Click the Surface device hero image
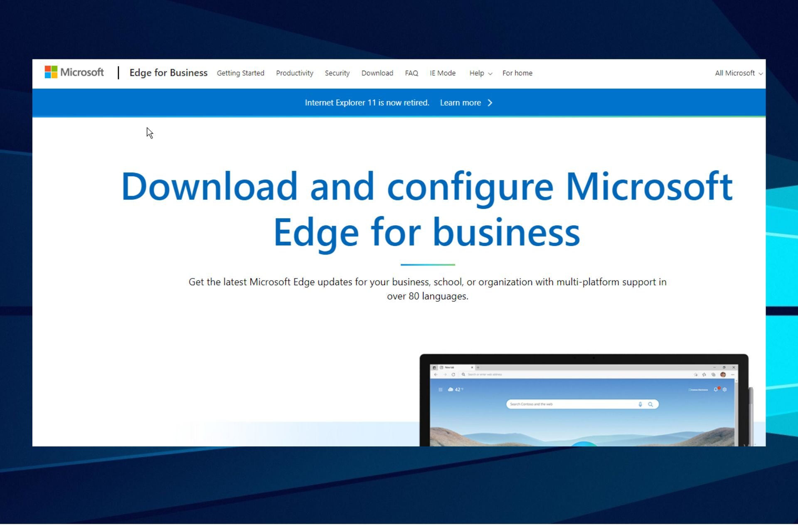 pyautogui.click(x=586, y=400)
